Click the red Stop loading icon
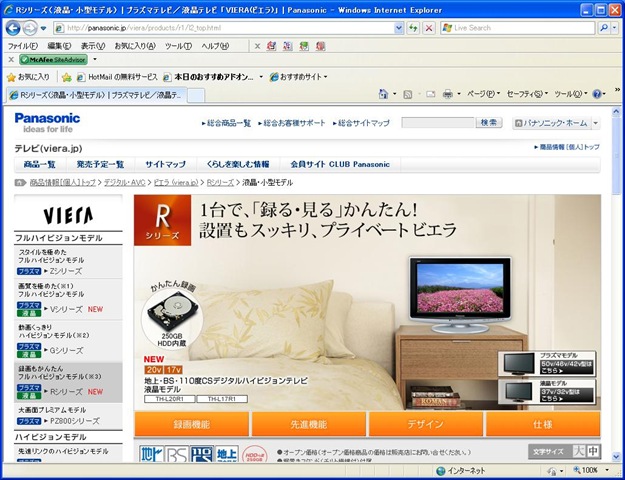625x480 pixels. pos(429,28)
